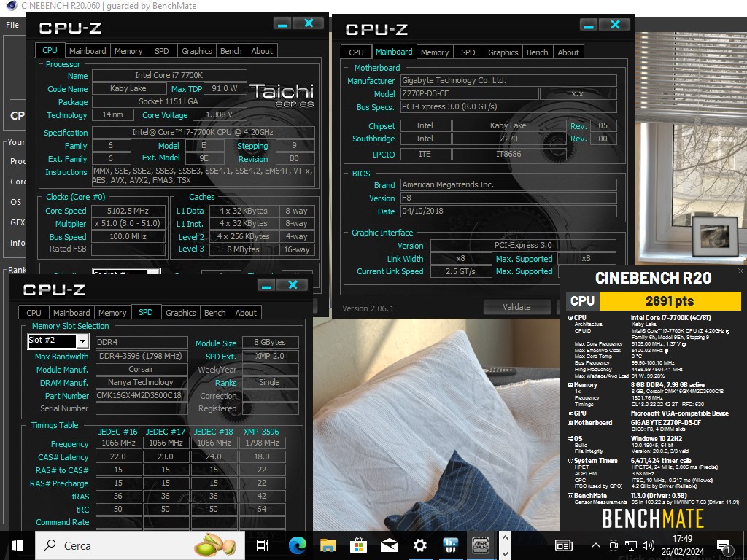The height and width of the screenshot is (560, 747).
Task: Click the CPU section icon in BenchMate panel
Action: (x=570, y=318)
